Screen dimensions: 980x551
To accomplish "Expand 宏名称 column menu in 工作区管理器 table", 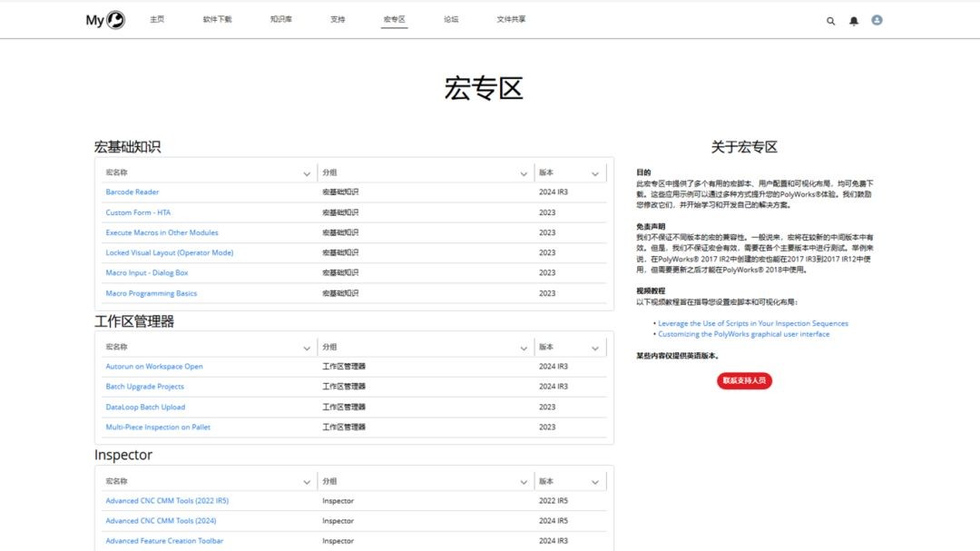I will coord(307,349).
